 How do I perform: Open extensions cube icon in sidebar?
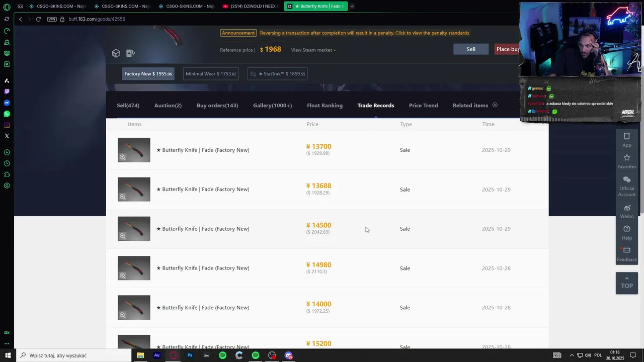(x=7, y=174)
